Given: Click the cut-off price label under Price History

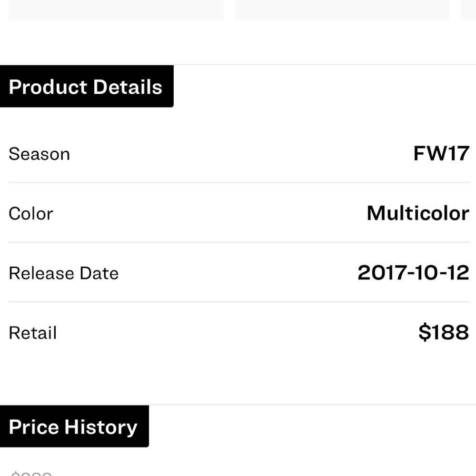Looking at the screenshot, I should coord(30,474).
